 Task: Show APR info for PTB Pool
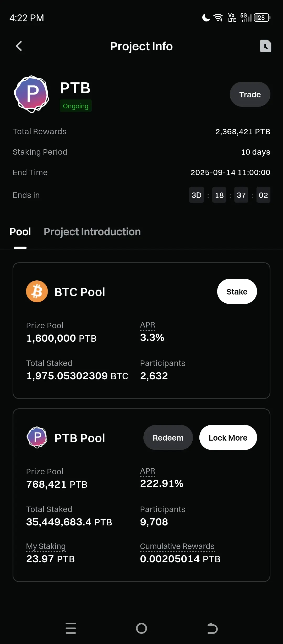148,471
